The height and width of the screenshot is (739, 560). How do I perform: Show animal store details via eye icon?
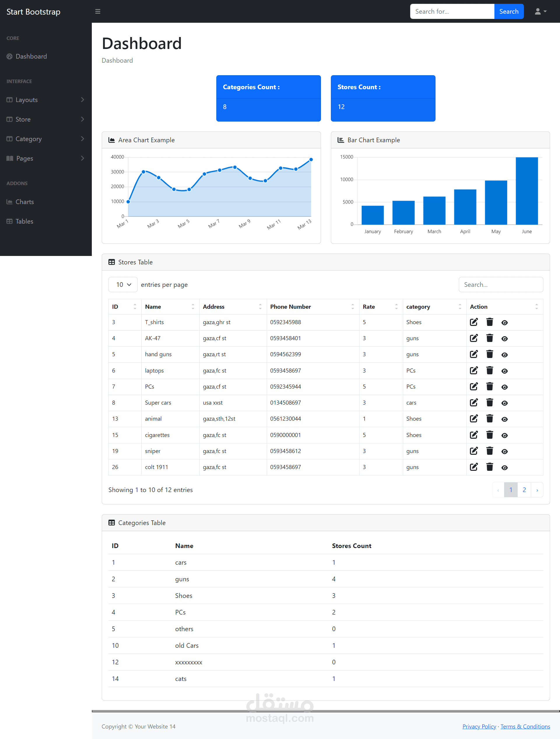(x=505, y=419)
